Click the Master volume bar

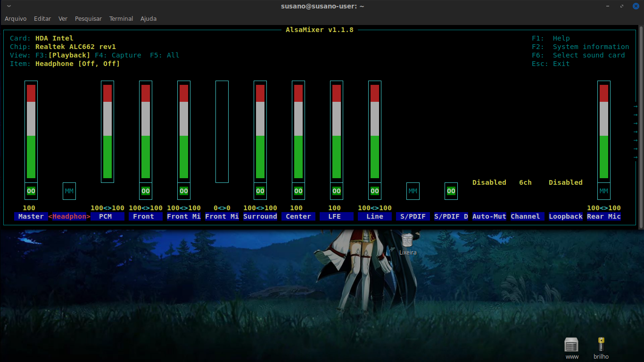click(x=31, y=132)
